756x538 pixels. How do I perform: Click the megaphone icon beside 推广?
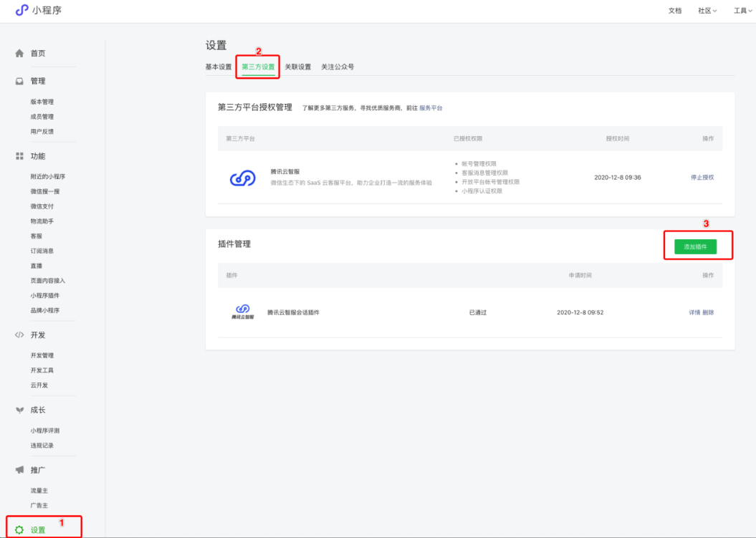pos(20,470)
